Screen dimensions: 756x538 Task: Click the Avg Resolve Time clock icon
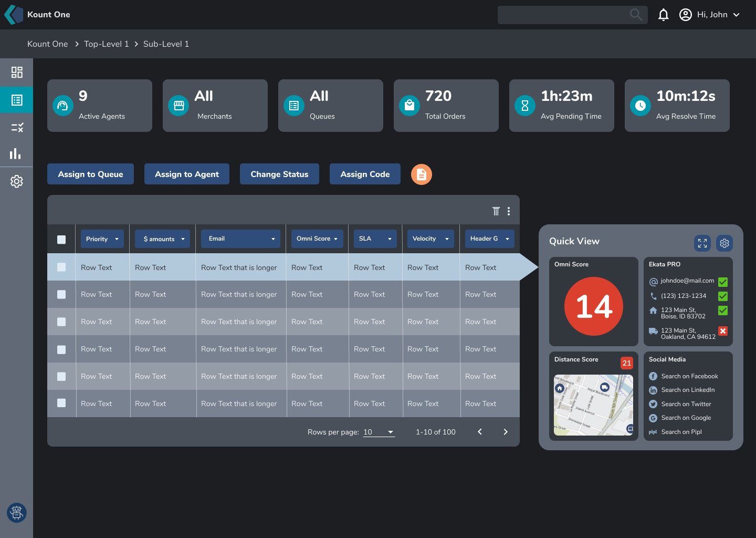640,106
